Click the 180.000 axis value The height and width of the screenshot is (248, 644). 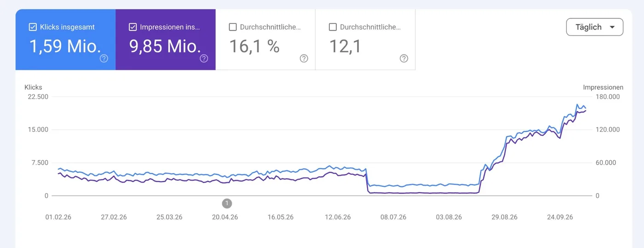point(608,97)
